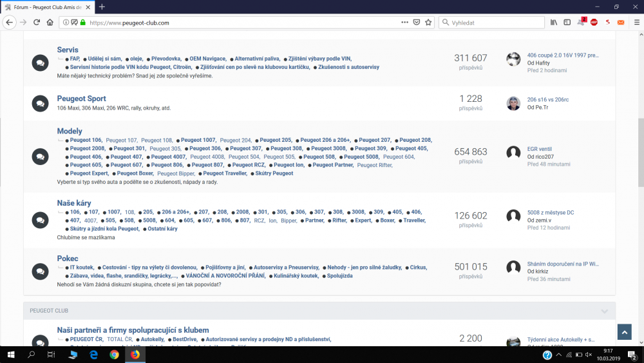Open the Modely forum heading
Image resolution: width=644 pixels, height=363 pixels.
[x=70, y=131]
